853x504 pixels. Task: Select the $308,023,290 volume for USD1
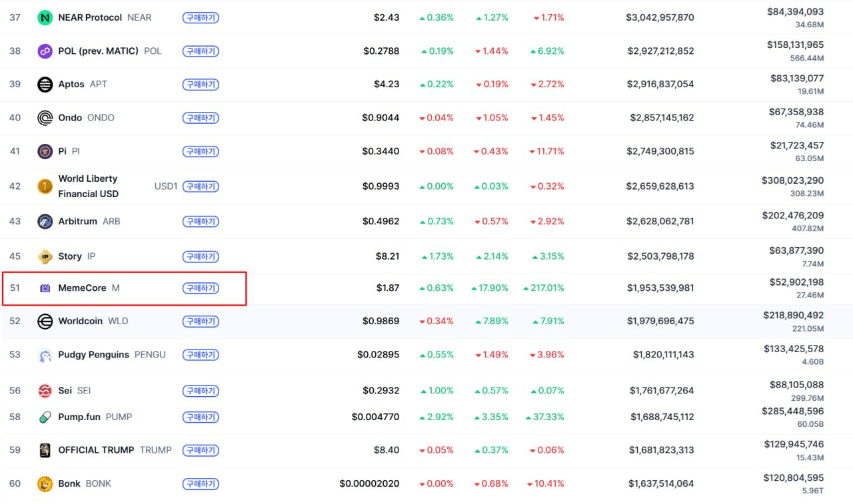pos(792,180)
